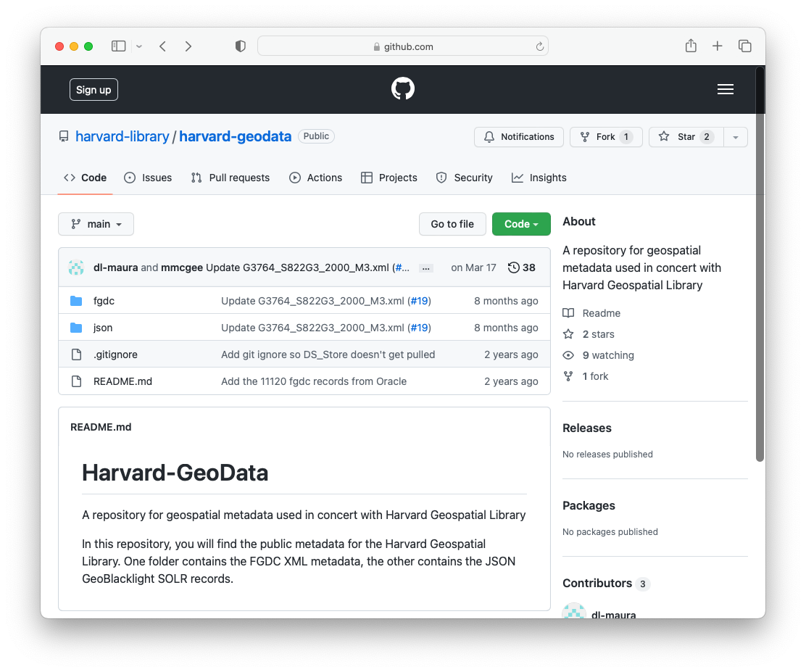The width and height of the screenshot is (806, 672).
Task: Click the lock icon in the address bar
Action: pos(377,47)
